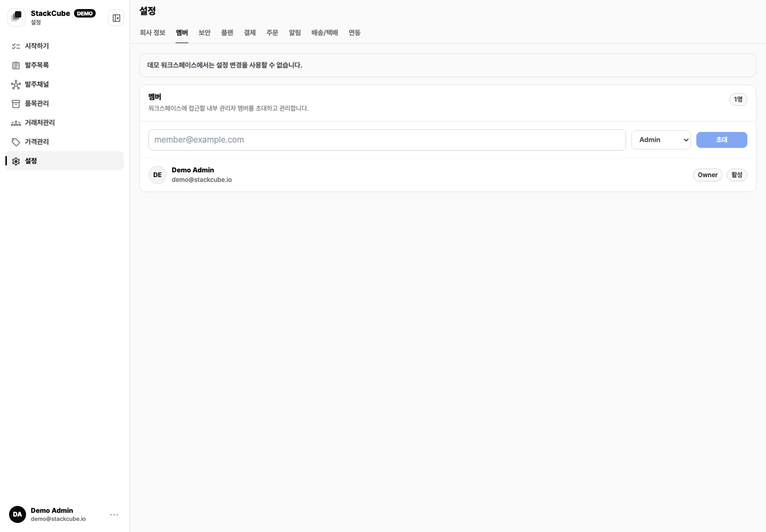766x532 pixels.
Task: Open 거래처관리 people icon
Action: tap(16, 123)
